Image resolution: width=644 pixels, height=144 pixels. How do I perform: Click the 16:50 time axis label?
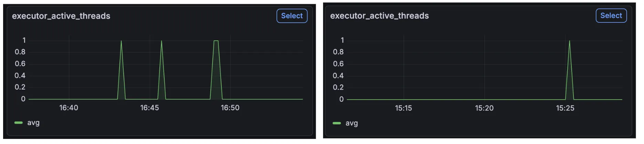coord(230,108)
